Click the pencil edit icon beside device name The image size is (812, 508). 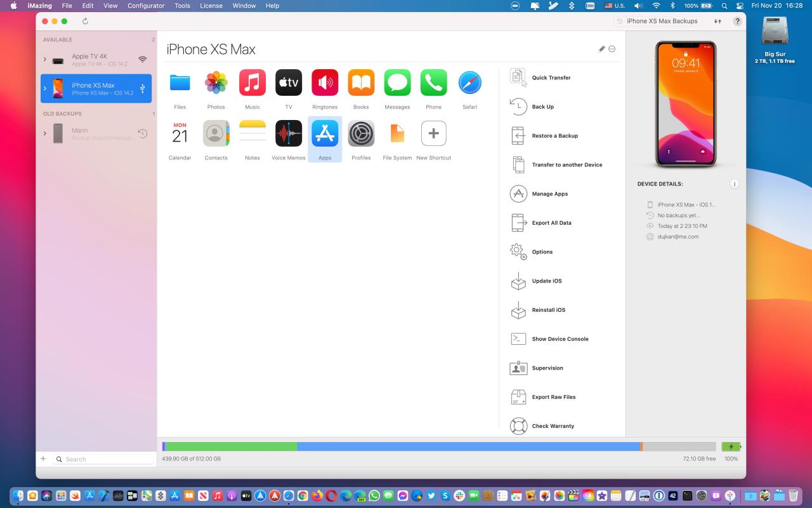coord(601,49)
